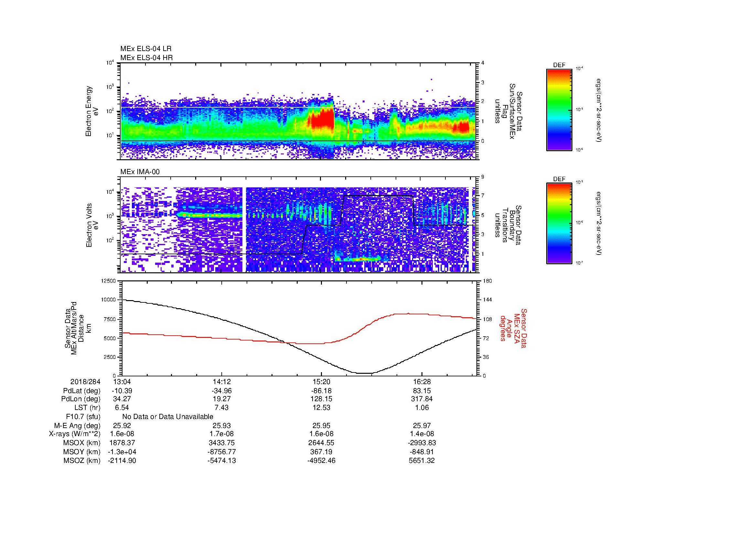Click X-rays value '1.7e-08'
This screenshot has height=534, width=756.
click(x=222, y=434)
